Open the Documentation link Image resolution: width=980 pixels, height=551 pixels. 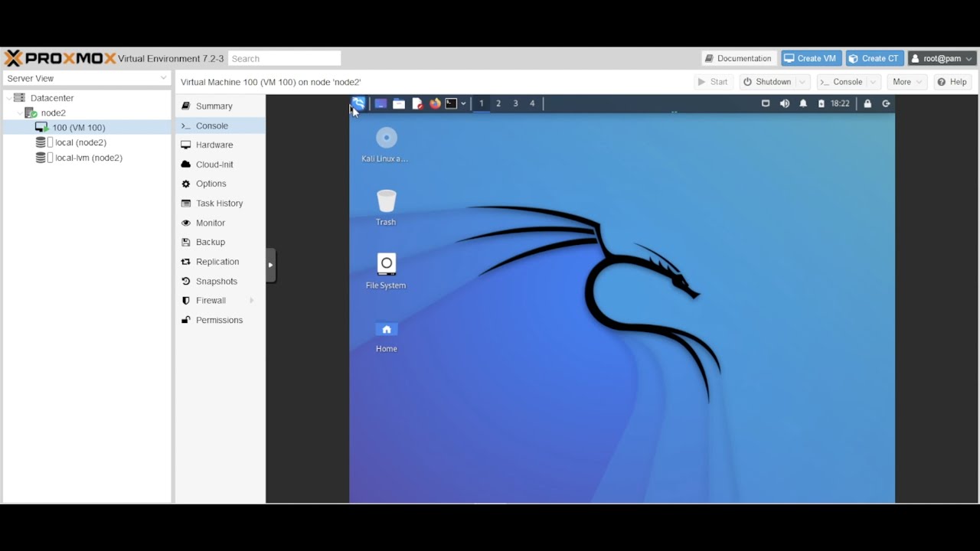(739, 58)
